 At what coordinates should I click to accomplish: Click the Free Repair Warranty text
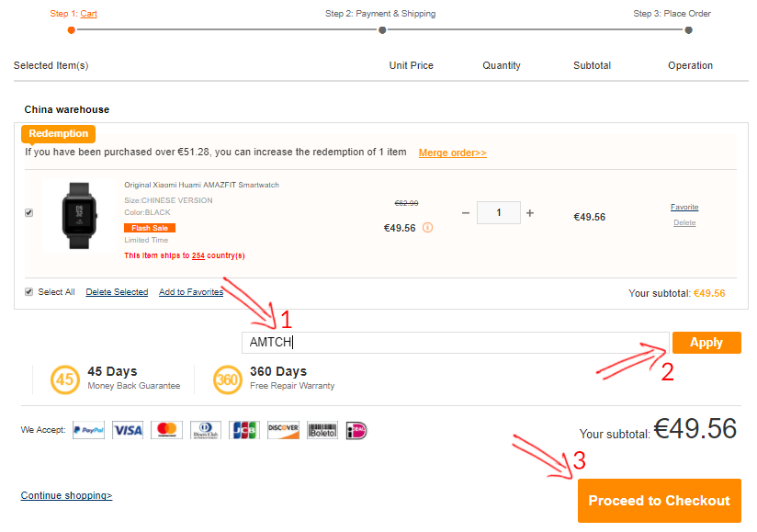click(292, 386)
